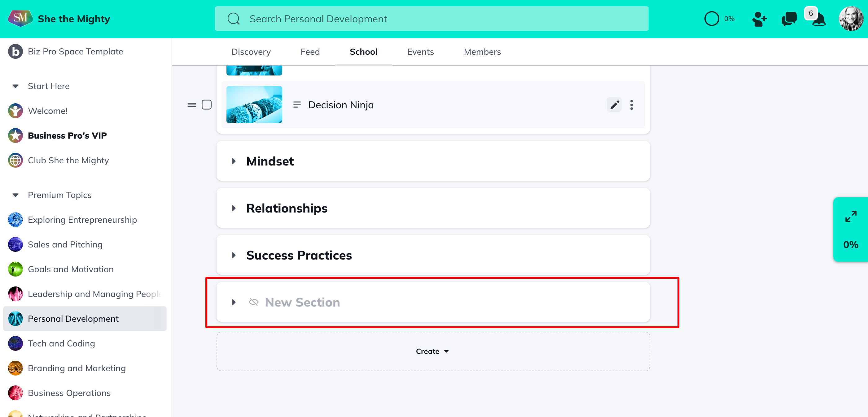This screenshot has height=417, width=868.
Task: Switch to the Members tab
Action: pyautogui.click(x=482, y=52)
